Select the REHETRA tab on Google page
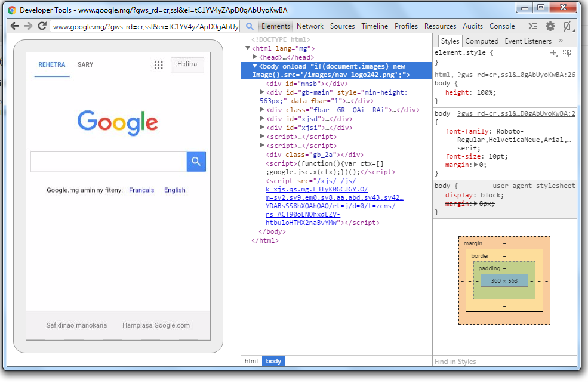The height and width of the screenshot is (383, 588). click(x=52, y=64)
